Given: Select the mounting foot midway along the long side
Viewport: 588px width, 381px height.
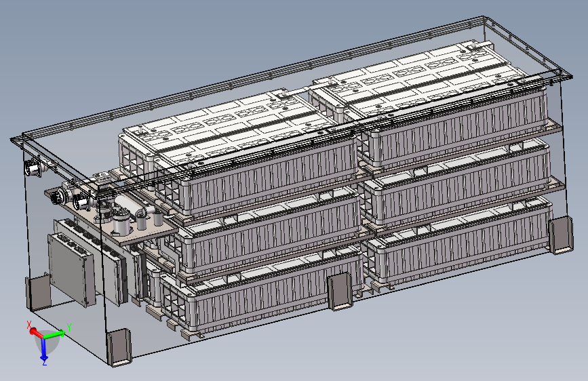Looking at the screenshot, I should [340, 292].
